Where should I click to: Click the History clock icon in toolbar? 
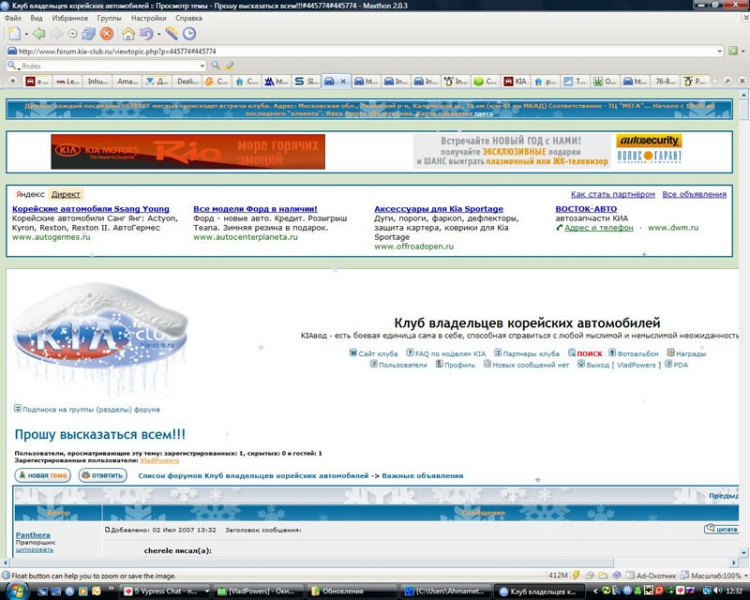[189, 33]
